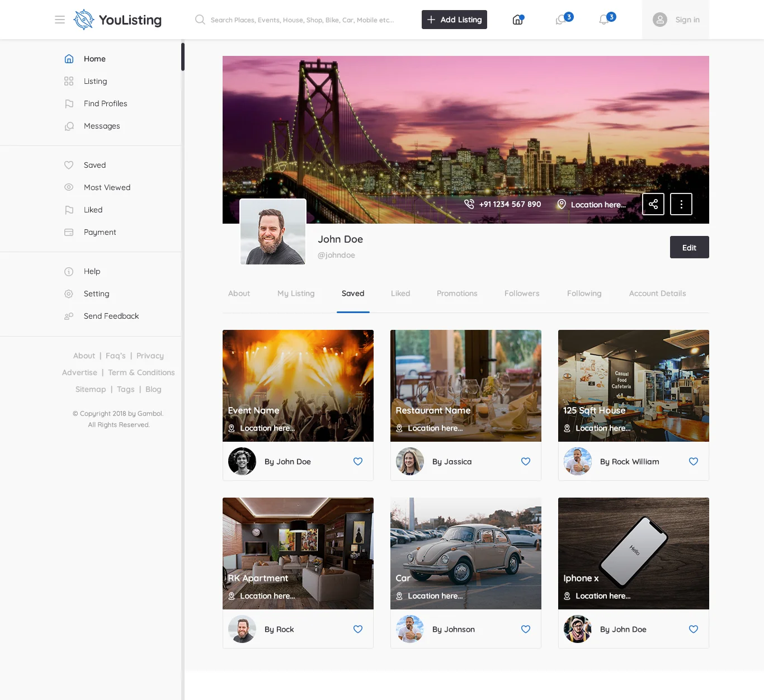Open the Followers tab

pyautogui.click(x=522, y=294)
